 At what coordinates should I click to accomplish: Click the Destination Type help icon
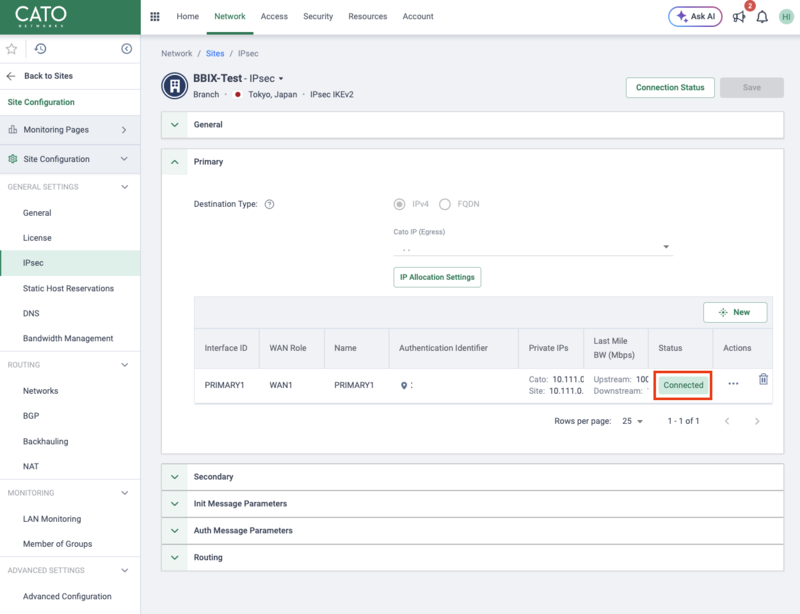tap(269, 204)
